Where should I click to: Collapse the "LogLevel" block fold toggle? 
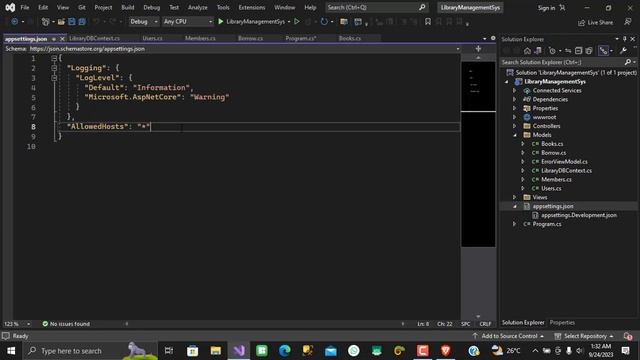54,78
